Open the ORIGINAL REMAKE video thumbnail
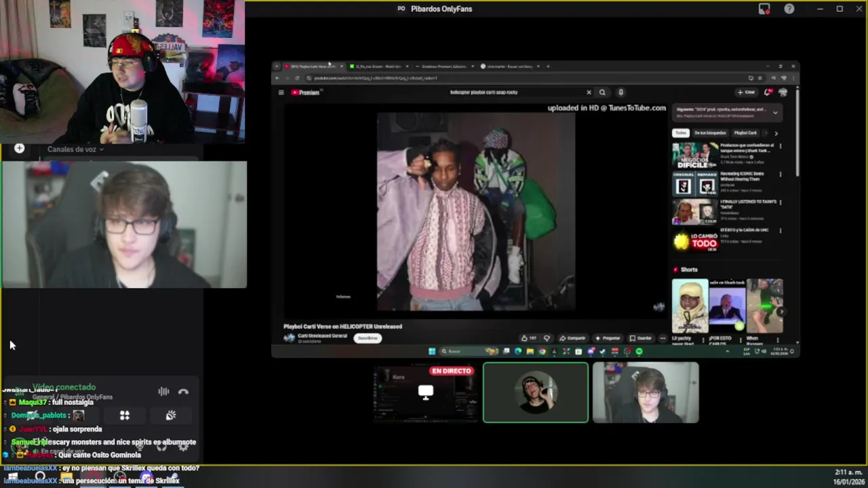Screen dimensions: 868x488 (695, 183)
